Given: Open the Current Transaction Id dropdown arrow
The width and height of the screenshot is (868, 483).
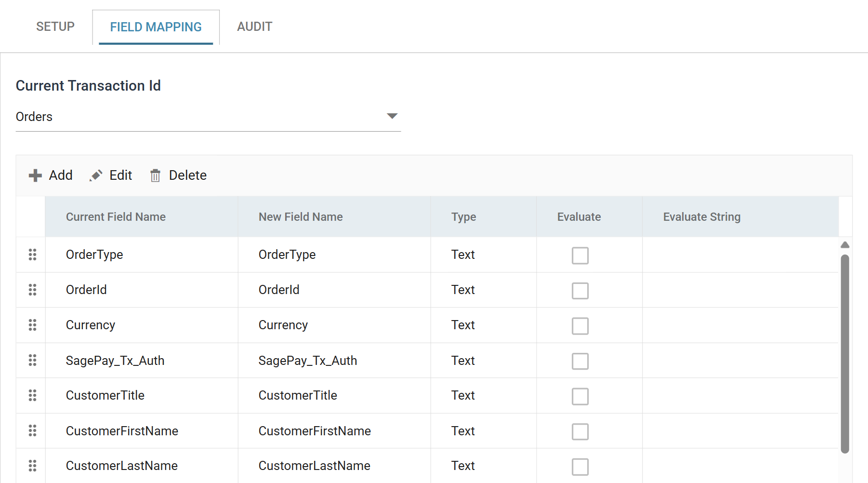Looking at the screenshot, I should 392,116.
